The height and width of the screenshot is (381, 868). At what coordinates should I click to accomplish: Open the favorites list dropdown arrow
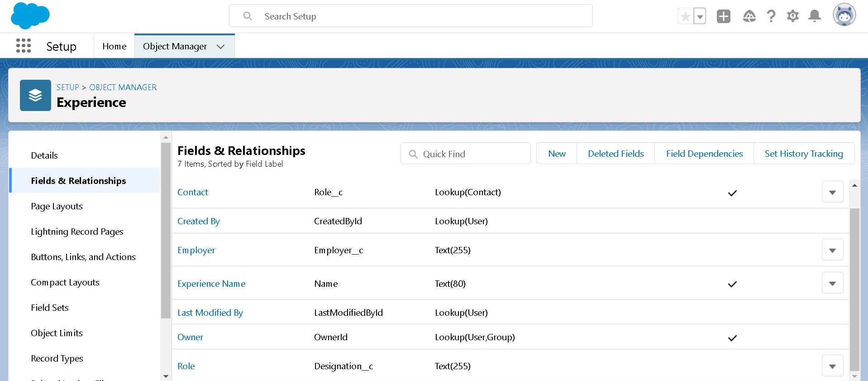[x=700, y=17]
